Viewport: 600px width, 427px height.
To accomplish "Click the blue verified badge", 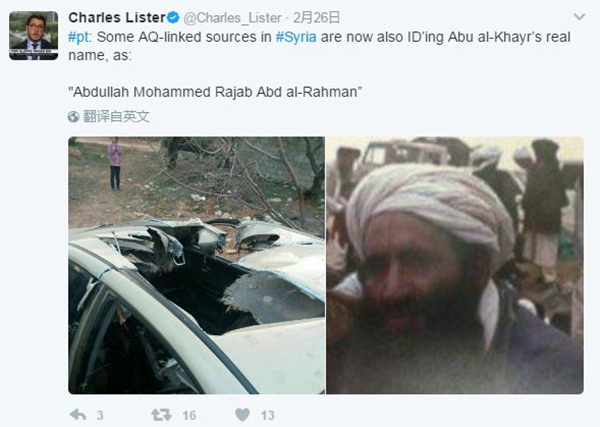I will (173, 18).
